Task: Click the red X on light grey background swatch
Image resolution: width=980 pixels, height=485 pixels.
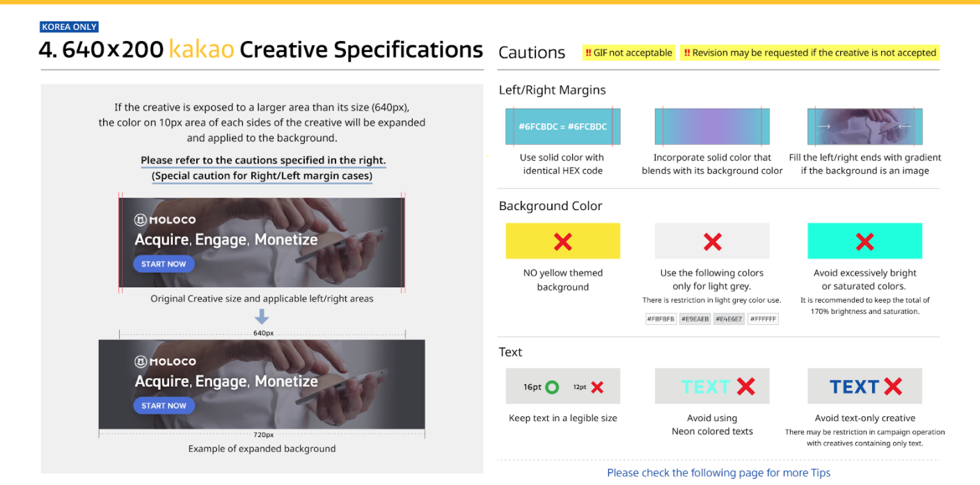Action: [x=712, y=241]
